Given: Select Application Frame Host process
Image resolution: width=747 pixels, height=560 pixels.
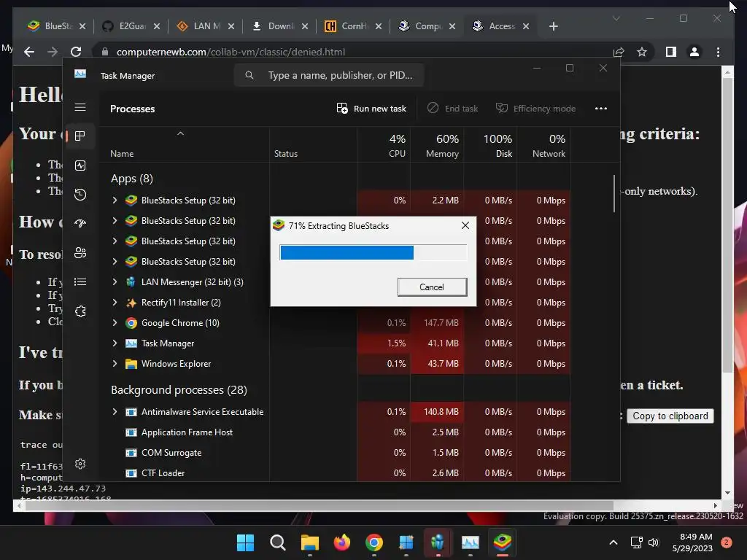Looking at the screenshot, I should (x=334, y=432).
